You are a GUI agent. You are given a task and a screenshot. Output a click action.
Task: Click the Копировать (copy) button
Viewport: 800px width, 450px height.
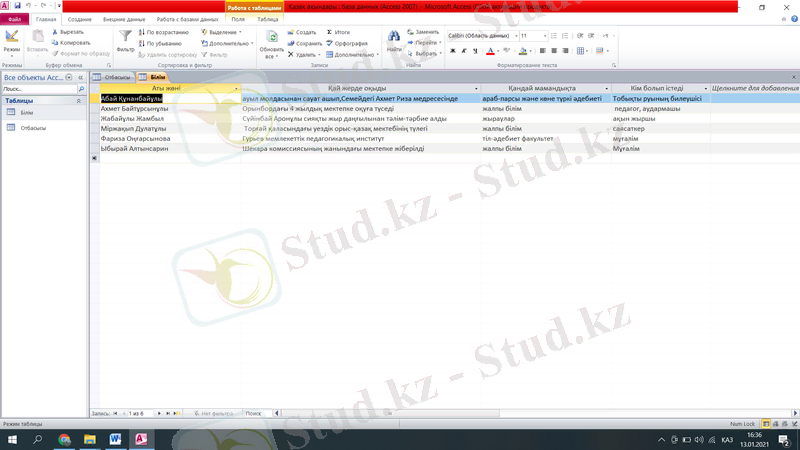pos(71,43)
